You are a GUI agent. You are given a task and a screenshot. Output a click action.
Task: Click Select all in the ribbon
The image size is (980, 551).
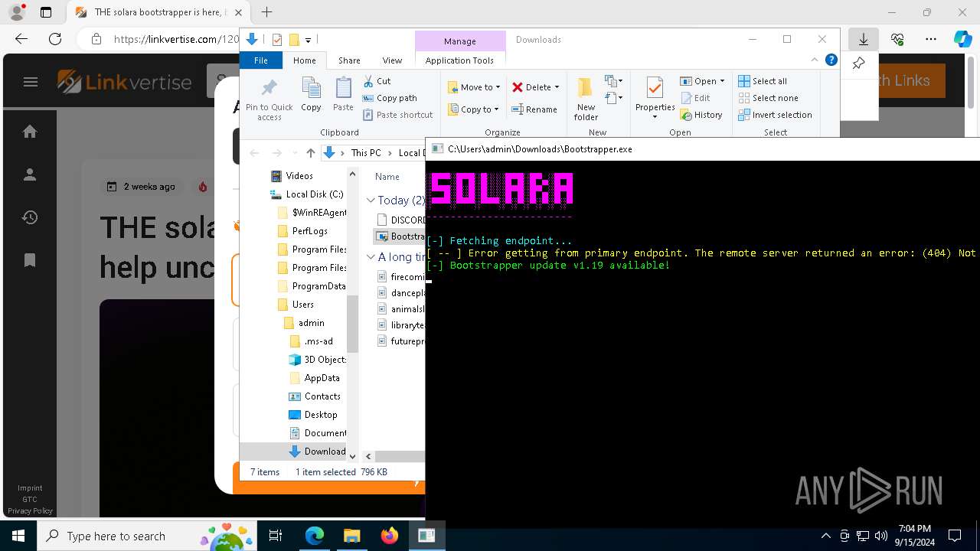click(763, 81)
